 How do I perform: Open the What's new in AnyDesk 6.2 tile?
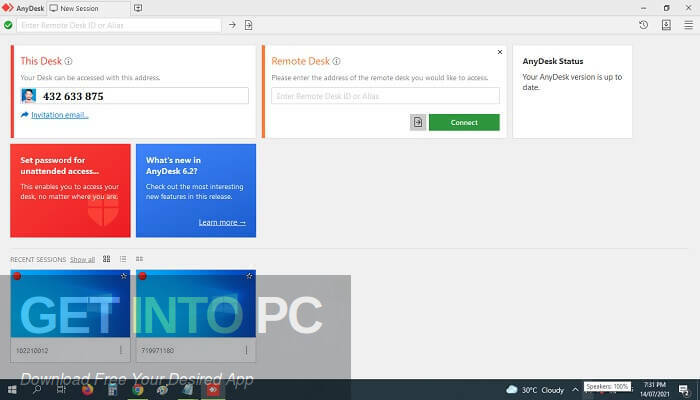pos(196,190)
